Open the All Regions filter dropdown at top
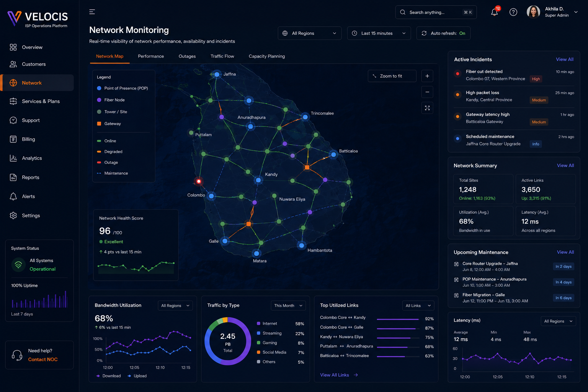This screenshot has width=588, height=392. coord(309,33)
